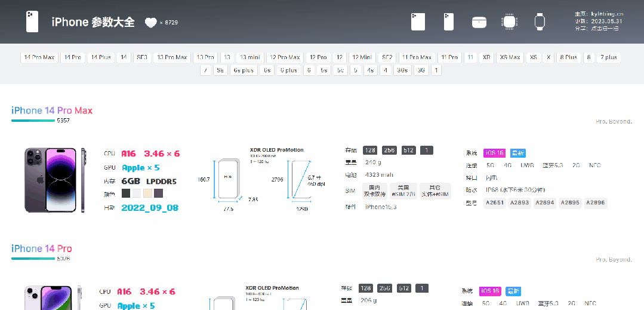The image size is (644, 310).
Task: Click the 4323 mah battery value
Action: point(379,175)
